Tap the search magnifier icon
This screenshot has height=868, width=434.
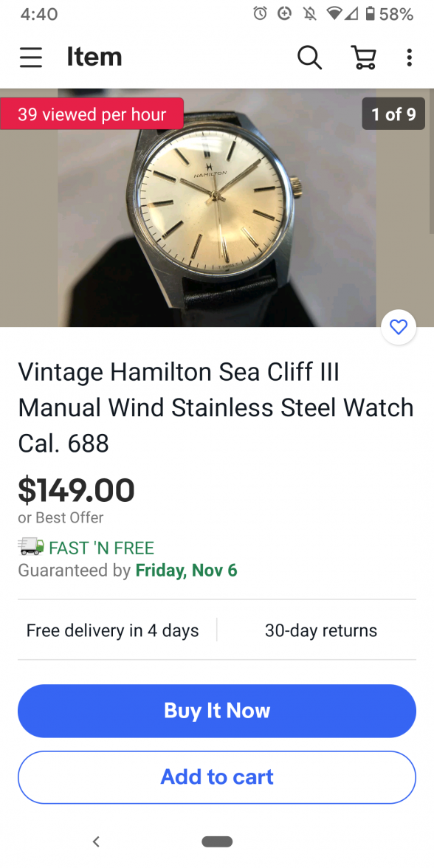(x=309, y=57)
